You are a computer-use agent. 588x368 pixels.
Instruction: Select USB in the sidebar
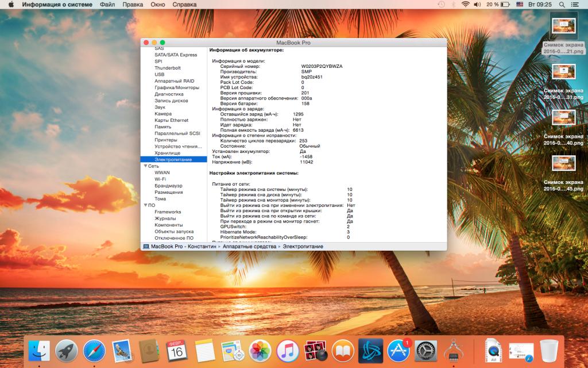click(160, 74)
